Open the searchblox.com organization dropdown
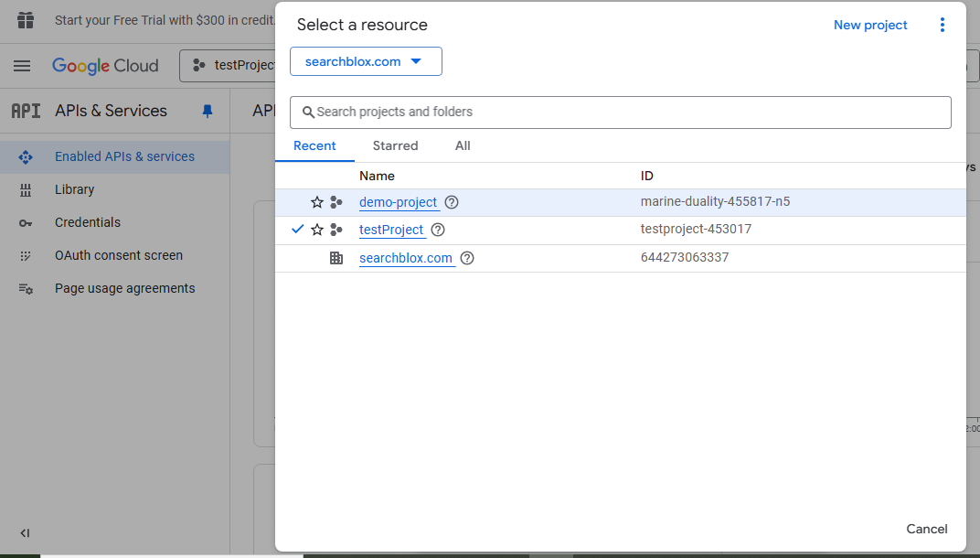This screenshot has height=558, width=980. tap(366, 61)
